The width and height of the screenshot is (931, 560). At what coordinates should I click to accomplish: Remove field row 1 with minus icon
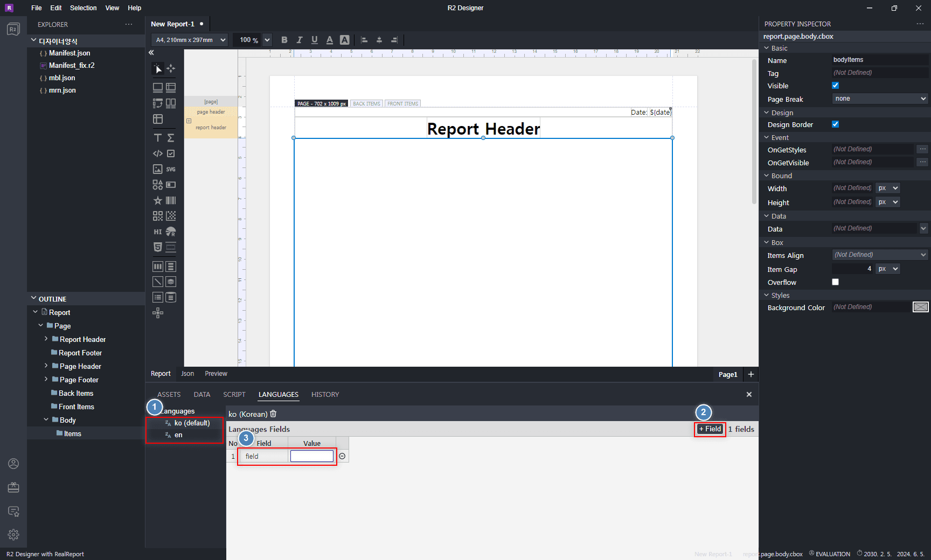click(x=342, y=456)
